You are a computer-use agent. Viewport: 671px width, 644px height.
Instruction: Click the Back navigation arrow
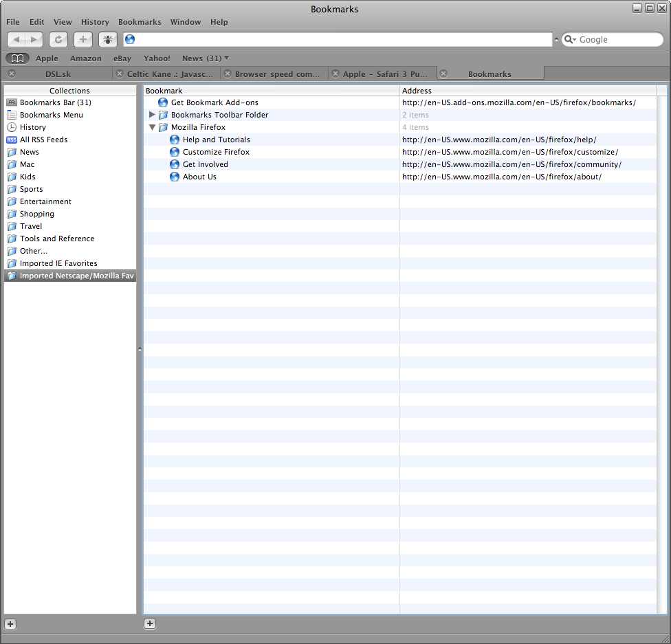pyautogui.click(x=16, y=39)
